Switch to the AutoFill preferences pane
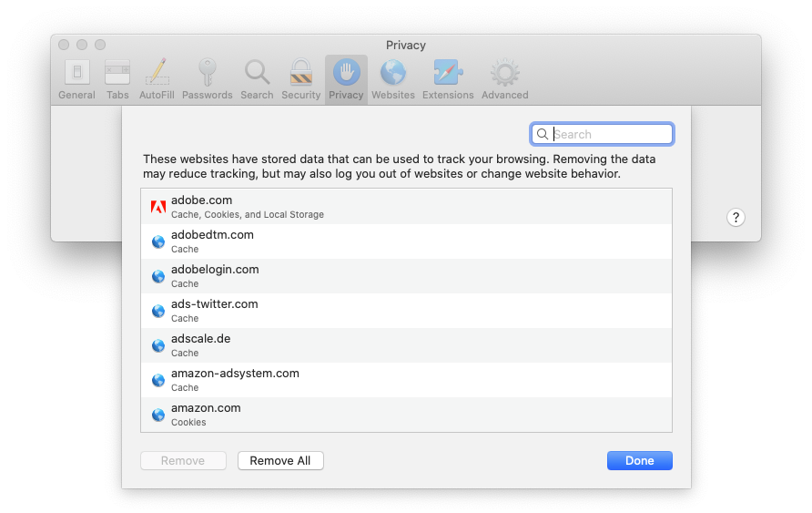812x513 pixels. point(157,80)
